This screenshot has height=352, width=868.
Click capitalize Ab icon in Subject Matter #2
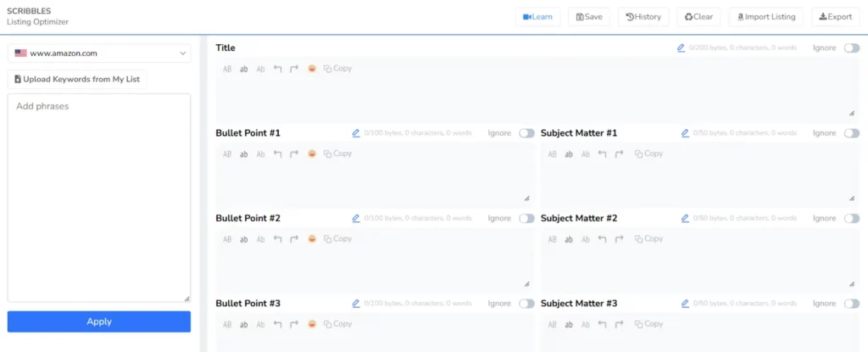[586, 239]
